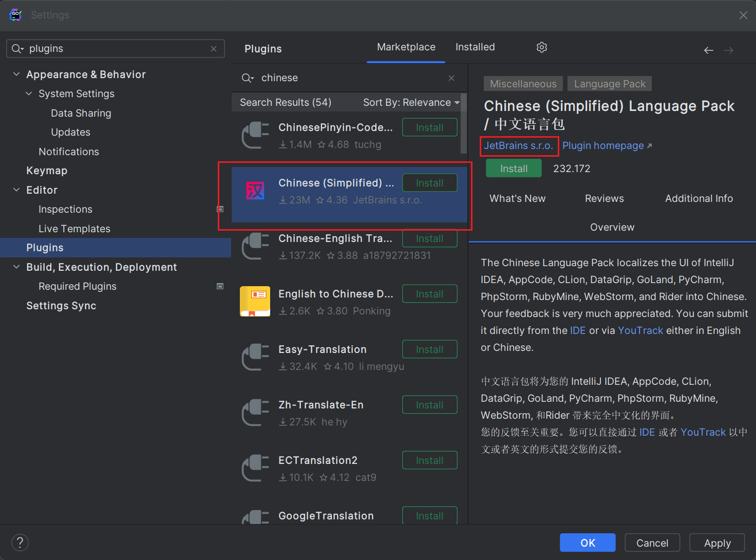Click the Apply button
The width and height of the screenshot is (756, 560).
tap(717, 543)
